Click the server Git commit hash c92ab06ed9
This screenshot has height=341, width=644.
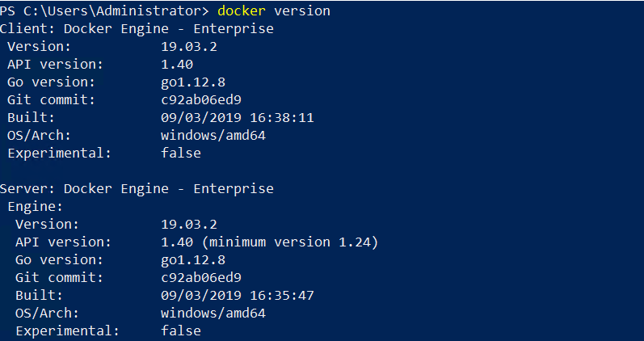click(x=201, y=277)
